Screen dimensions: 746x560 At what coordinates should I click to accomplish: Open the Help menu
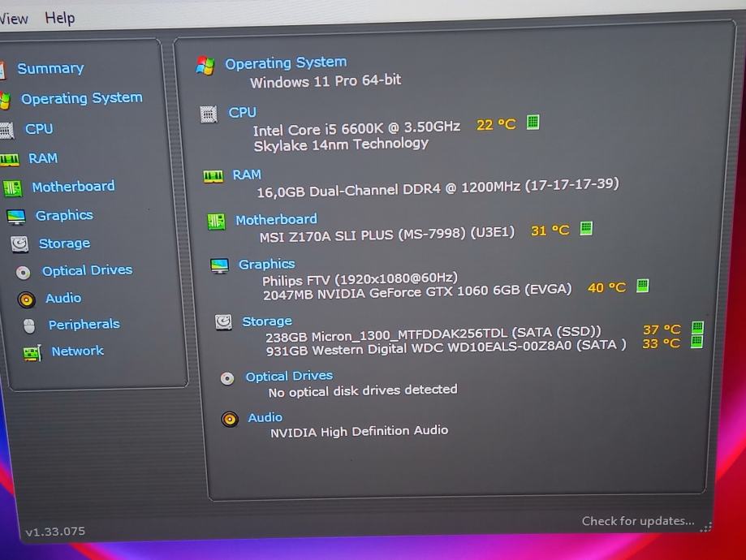tap(59, 18)
